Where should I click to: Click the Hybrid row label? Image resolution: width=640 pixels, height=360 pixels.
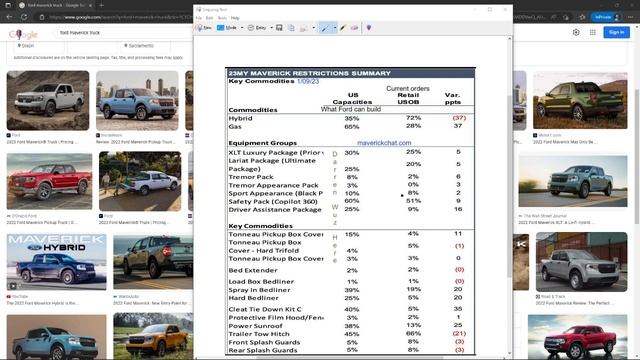[x=240, y=118]
